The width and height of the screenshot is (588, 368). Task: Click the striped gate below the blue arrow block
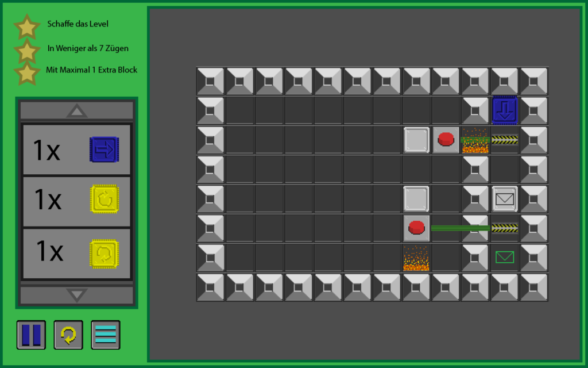click(505, 140)
